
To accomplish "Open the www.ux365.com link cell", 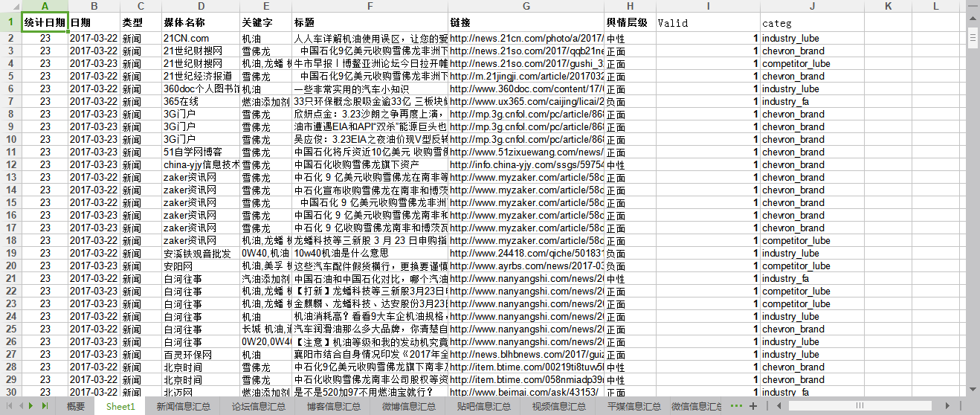I will [x=526, y=101].
